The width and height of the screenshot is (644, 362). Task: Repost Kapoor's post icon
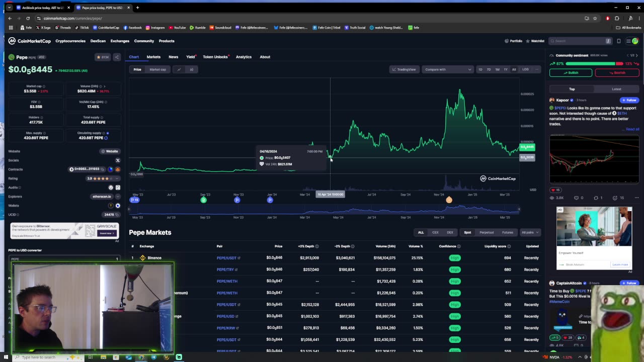pyautogui.click(x=596, y=198)
